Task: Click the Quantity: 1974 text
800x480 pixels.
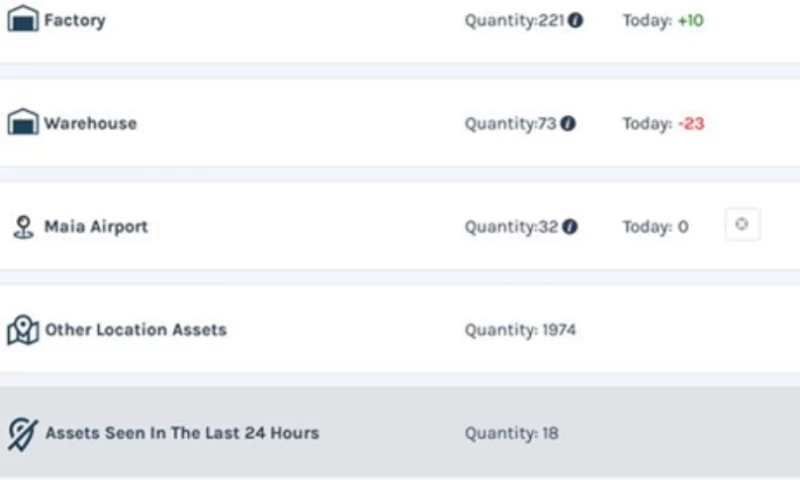Action: (x=520, y=330)
